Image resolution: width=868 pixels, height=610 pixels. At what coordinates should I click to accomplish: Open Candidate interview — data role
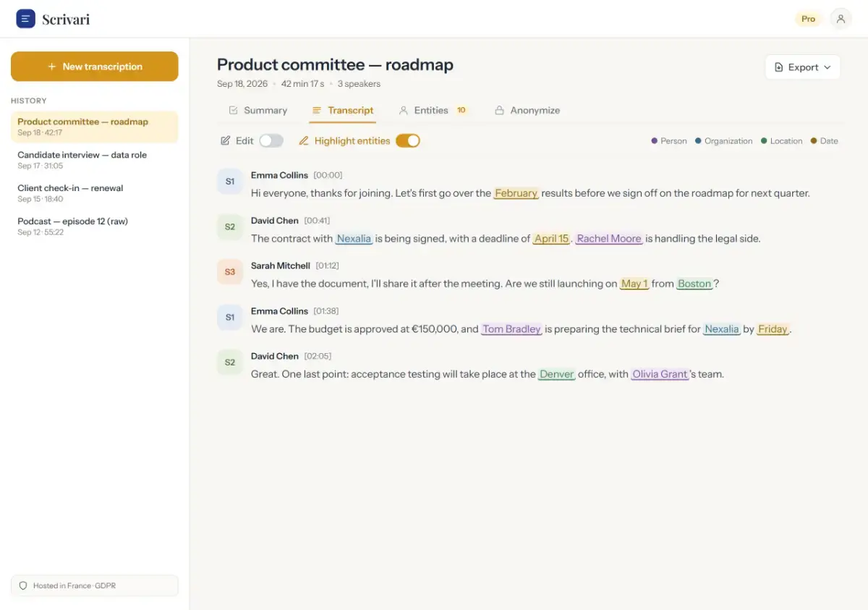click(95, 160)
